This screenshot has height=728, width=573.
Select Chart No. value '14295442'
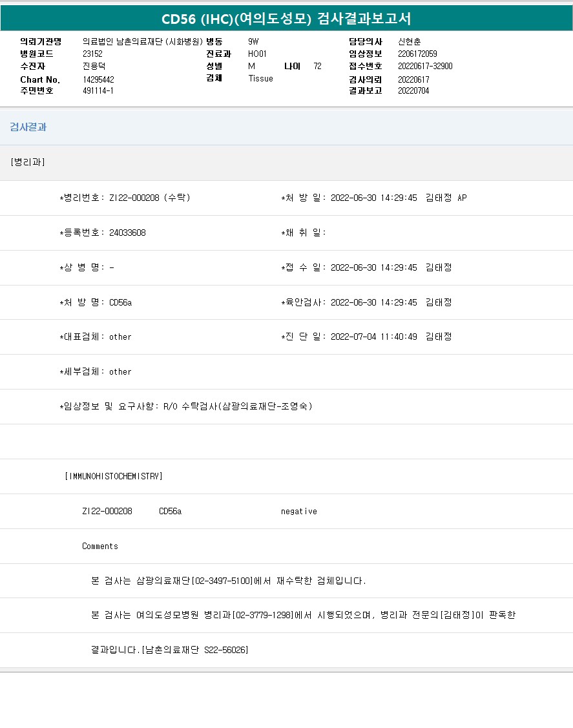coord(98,79)
